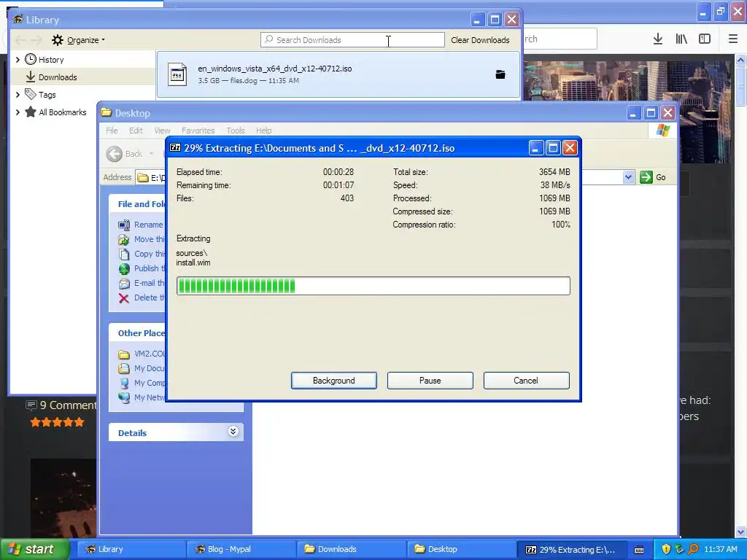Click Clear Downloads button

click(480, 40)
